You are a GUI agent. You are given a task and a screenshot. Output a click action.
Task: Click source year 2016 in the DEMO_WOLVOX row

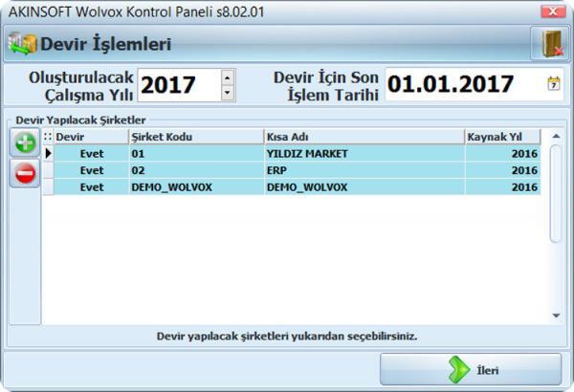click(502, 187)
